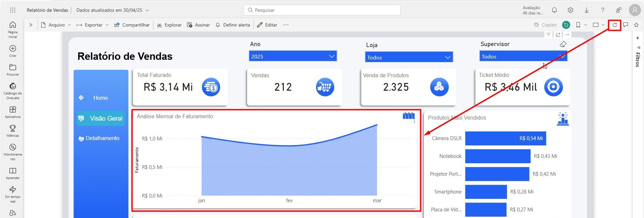
Task: Click the calendar icon on monthly chart
Action: (x=408, y=116)
